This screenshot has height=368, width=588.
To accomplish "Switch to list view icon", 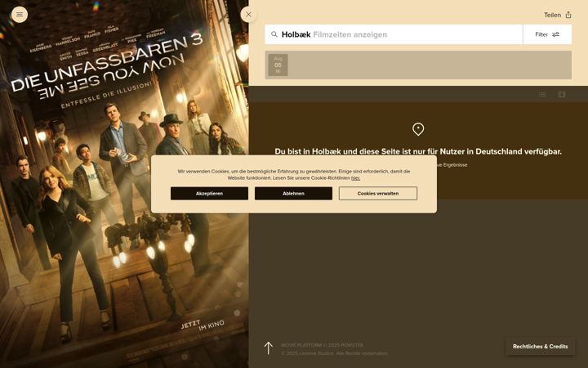I will coord(542,94).
